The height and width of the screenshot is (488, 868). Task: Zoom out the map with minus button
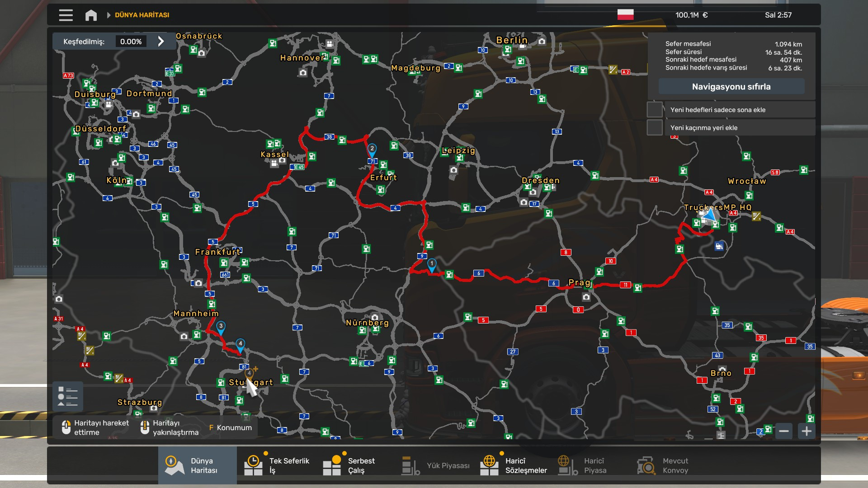click(784, 431)
